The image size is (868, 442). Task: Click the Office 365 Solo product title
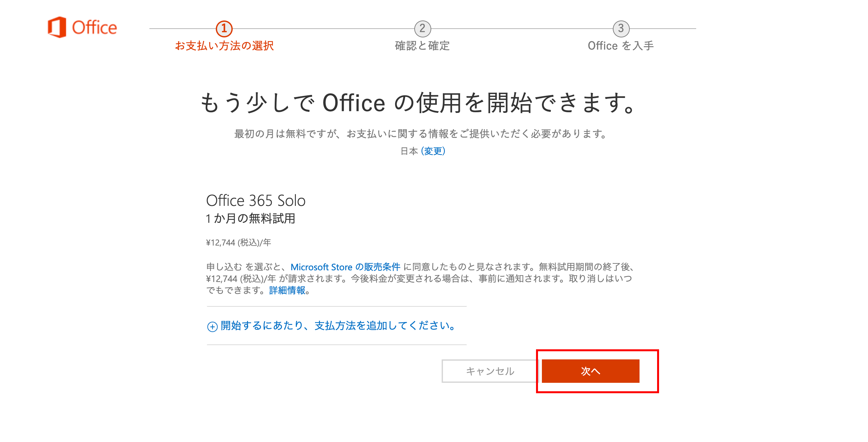tap(256, 201)
